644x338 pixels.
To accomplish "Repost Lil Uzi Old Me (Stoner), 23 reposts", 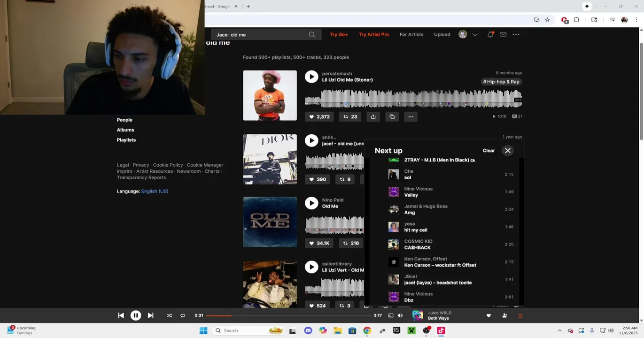I will tap(350, 117).
